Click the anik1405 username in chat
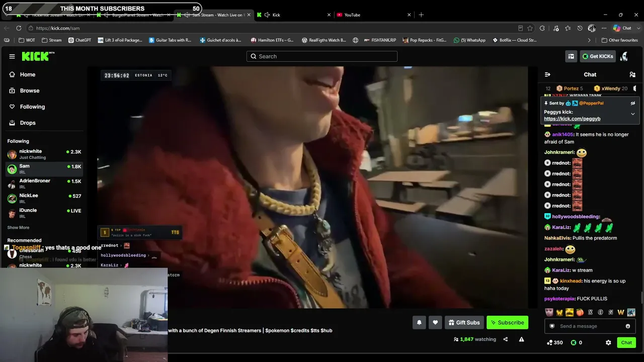 (x=562, y=135)
